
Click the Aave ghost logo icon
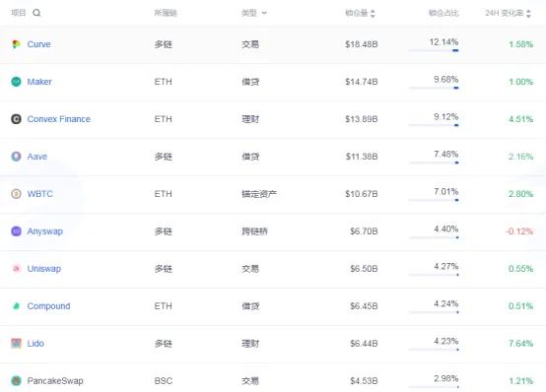(16, 157)
